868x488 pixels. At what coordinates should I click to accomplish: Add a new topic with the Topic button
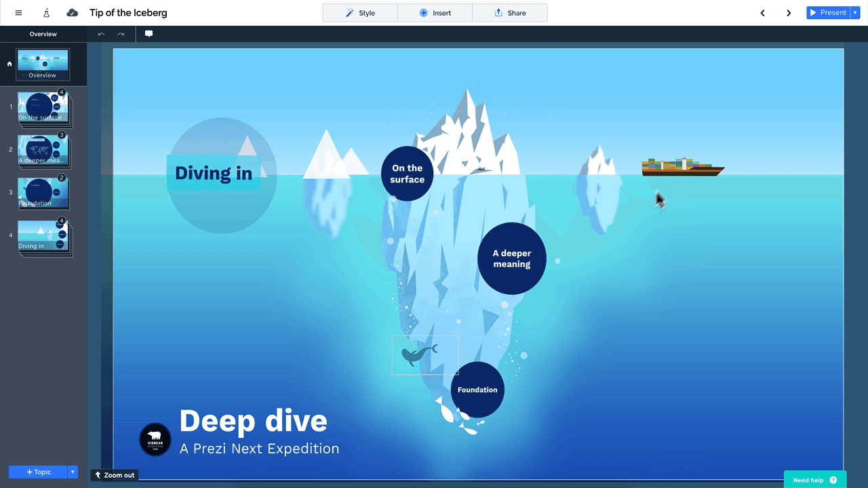39,472
